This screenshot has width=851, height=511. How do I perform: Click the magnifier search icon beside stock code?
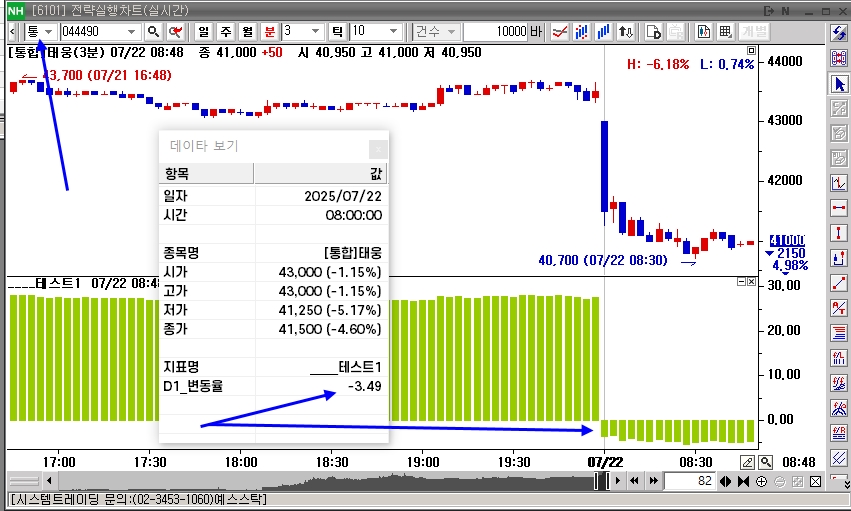(154, 31)
